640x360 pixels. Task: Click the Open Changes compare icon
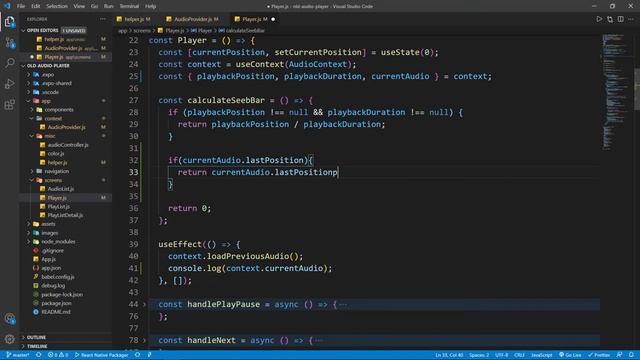tap(610, 19)
